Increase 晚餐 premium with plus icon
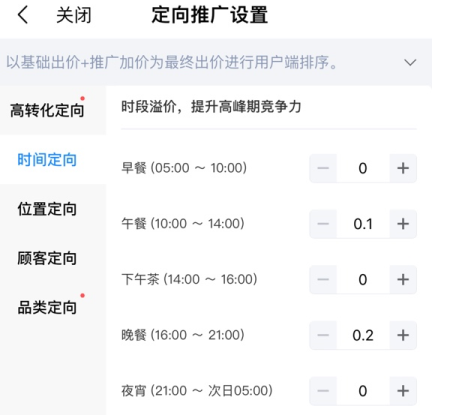Screen dimensions: 455x415 tap(403, 335)
